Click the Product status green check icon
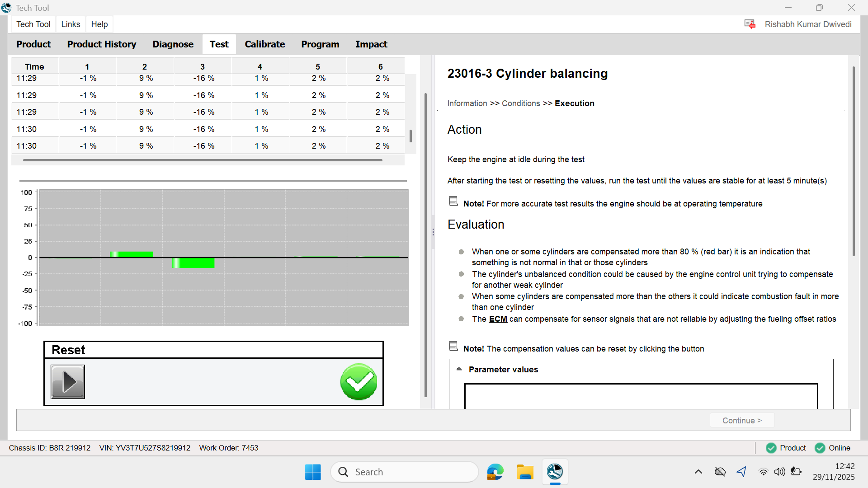 [x=771, y=448]
